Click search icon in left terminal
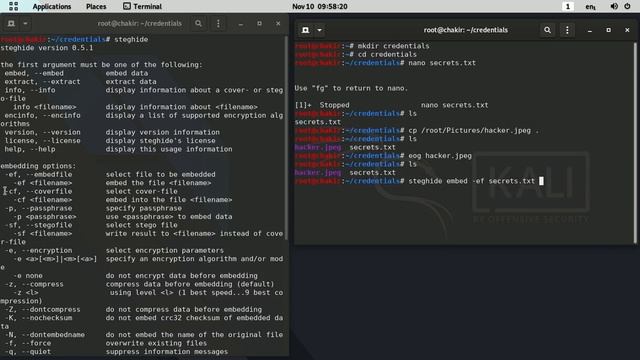 [198, 24]
